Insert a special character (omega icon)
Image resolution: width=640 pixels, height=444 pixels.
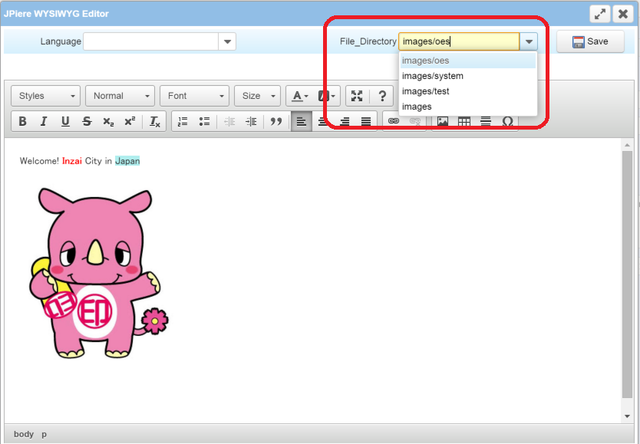tap(508, 121)
